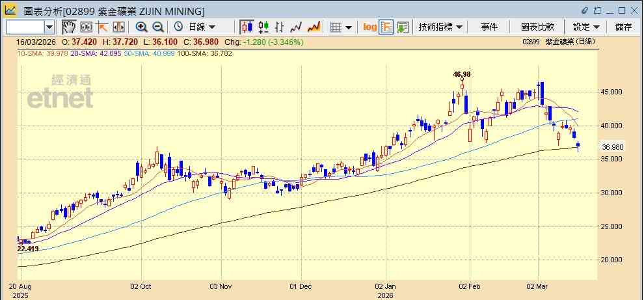Image resolution: width=644 pixels, height=300 pixels.
Task: Open the grid options dropdown arrow
Action: [349, 27]
